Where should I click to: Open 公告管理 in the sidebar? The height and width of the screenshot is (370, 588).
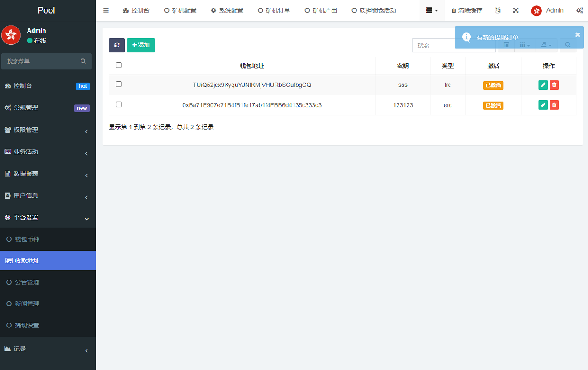coord(27,282)
